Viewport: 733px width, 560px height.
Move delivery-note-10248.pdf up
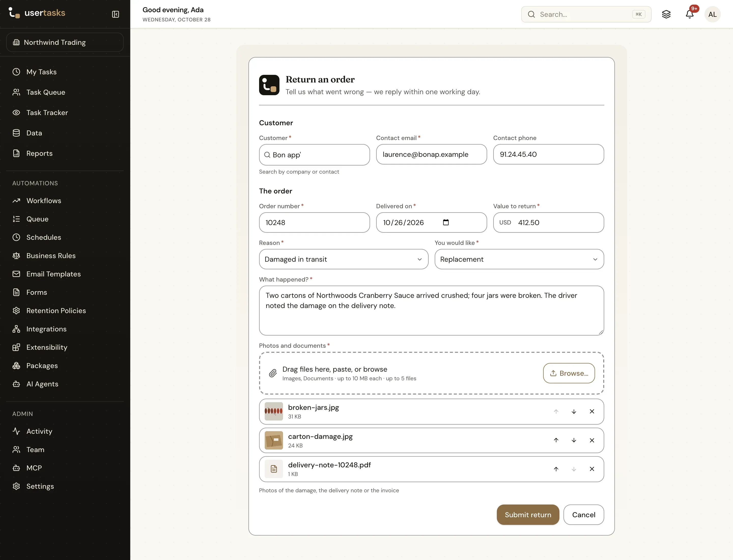[556, 469]
